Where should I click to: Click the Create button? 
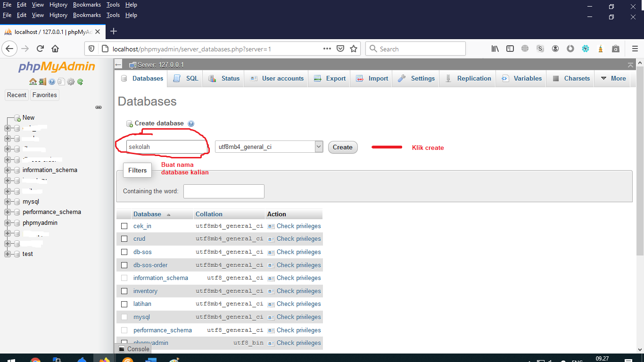click(x=342, y=147)
